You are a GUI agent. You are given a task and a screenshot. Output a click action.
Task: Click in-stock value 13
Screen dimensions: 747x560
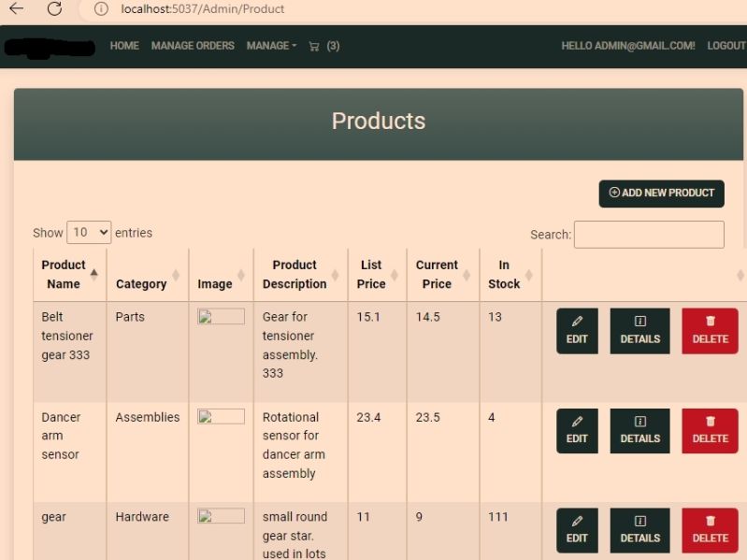495,317
